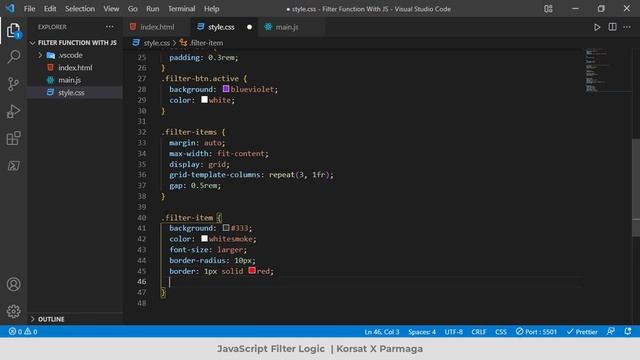Open index.html in Explorer tree
The width and height of the screenshot is (640, 360).
tap(75, 68)
